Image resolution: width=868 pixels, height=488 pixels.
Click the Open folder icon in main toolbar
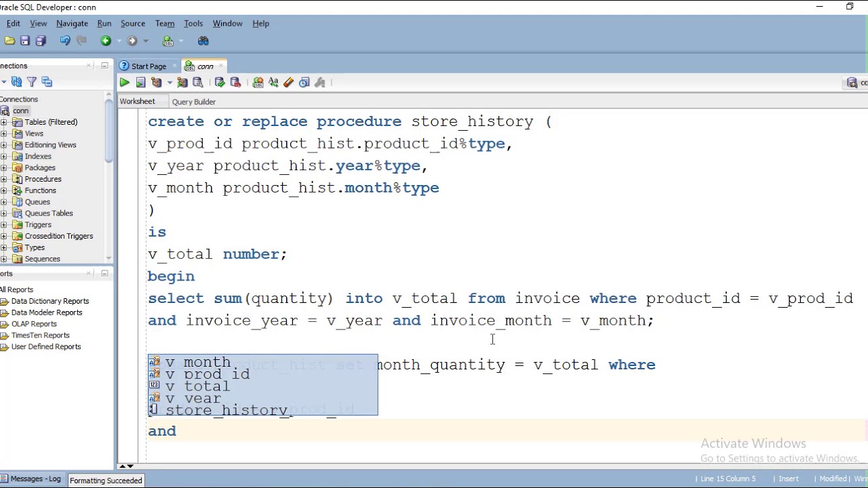(9, 41)
